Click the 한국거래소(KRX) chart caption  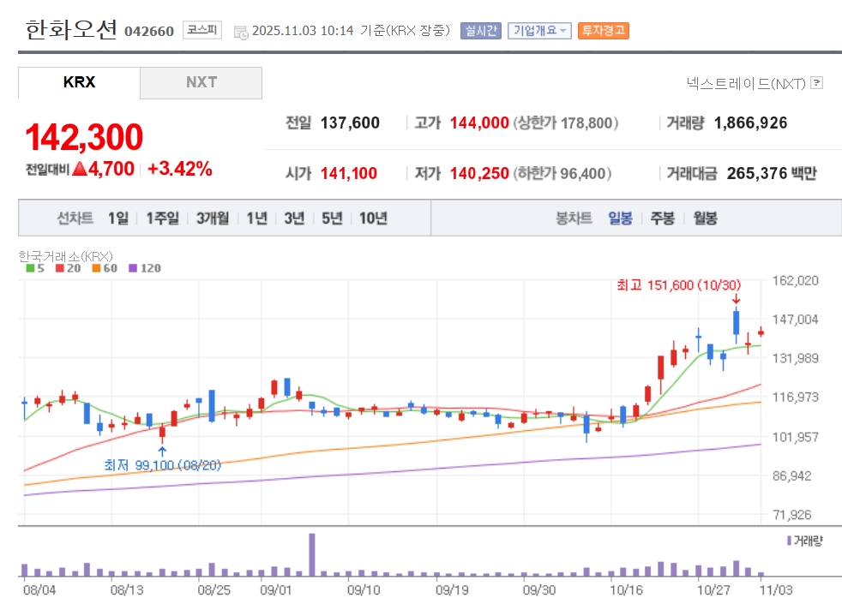tap(65, 256)
